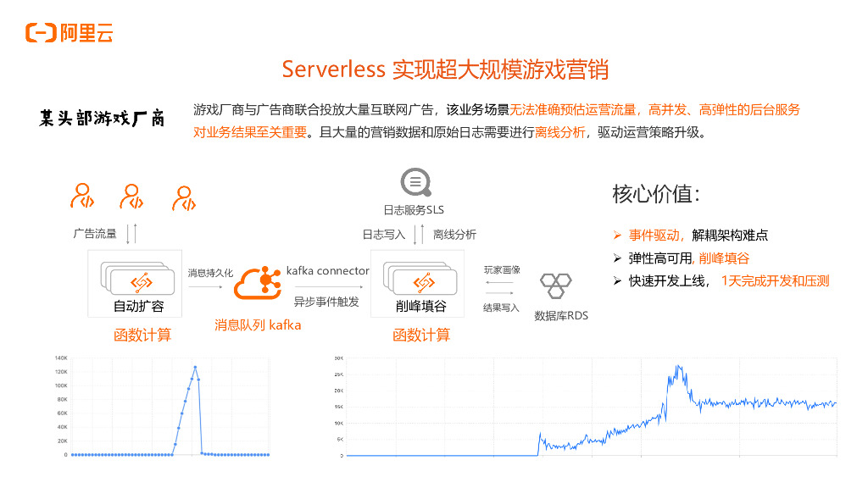The height and width of the screenshot is (488, 868).
Task: Click the 削峰填谷 box label
Action: pos(420,306)
